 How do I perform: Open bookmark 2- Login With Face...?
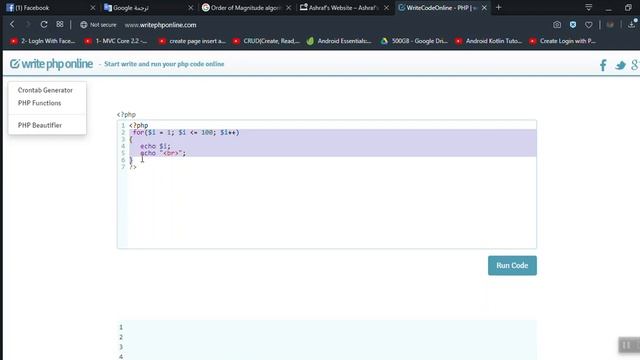43,41
